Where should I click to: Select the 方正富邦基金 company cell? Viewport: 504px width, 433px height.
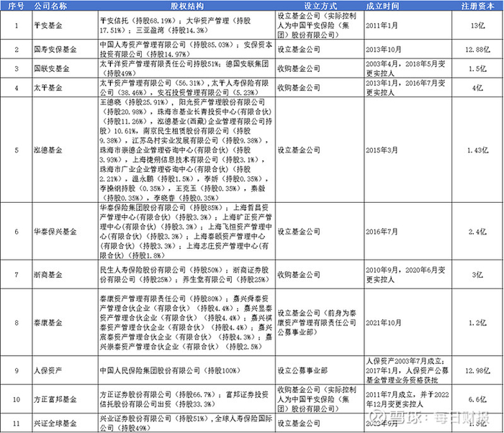[x=66, y=399]
